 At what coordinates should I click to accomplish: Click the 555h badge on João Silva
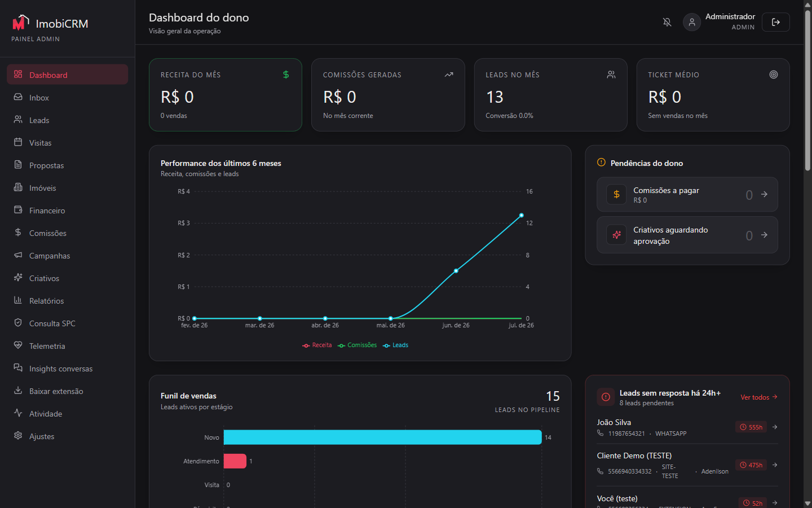pyautogui.click(x=751, y=427)
